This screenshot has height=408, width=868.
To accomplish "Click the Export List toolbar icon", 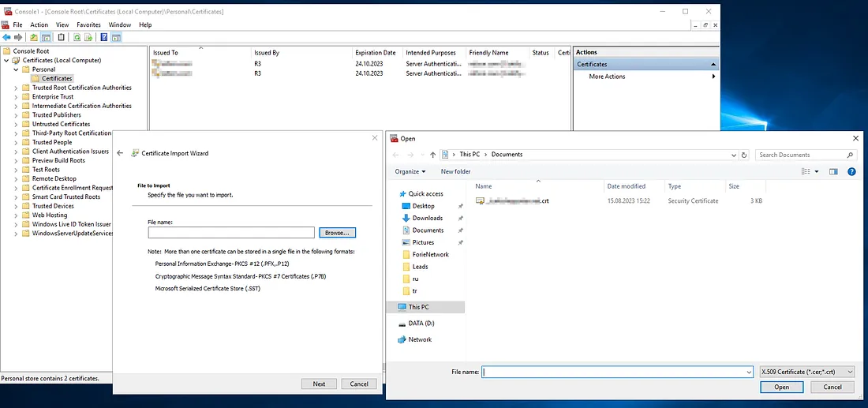I will (88, 37).
